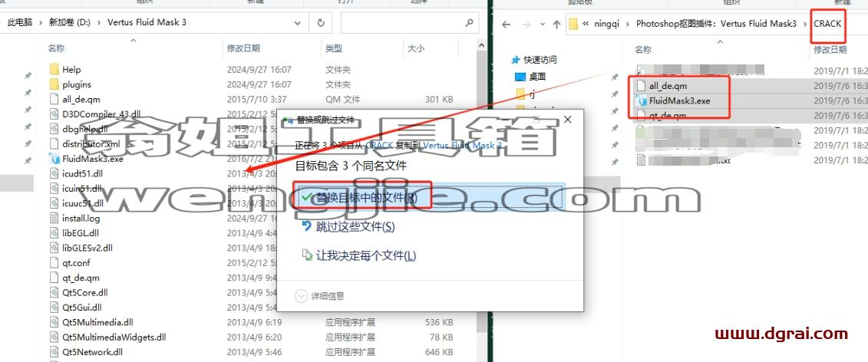Select qt_de.qm in left window
868x362 pixels.
pos(81,278)
